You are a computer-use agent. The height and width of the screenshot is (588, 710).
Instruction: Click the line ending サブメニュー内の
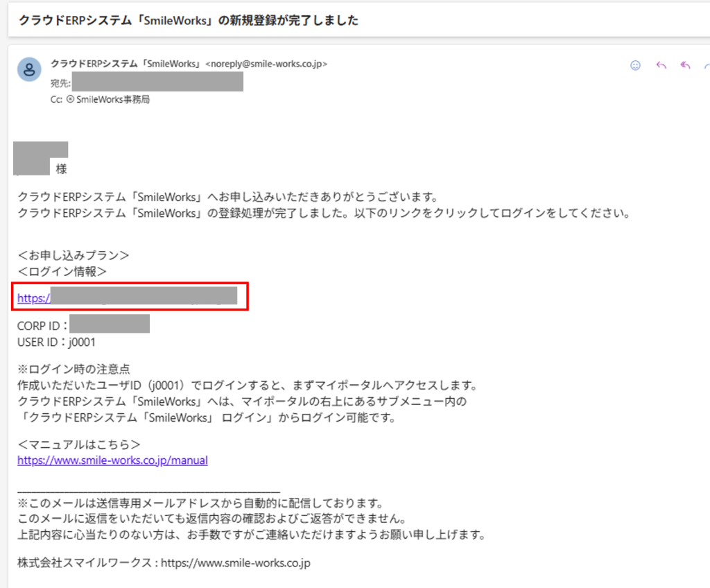pyautogui.click(x=242, y=401)
